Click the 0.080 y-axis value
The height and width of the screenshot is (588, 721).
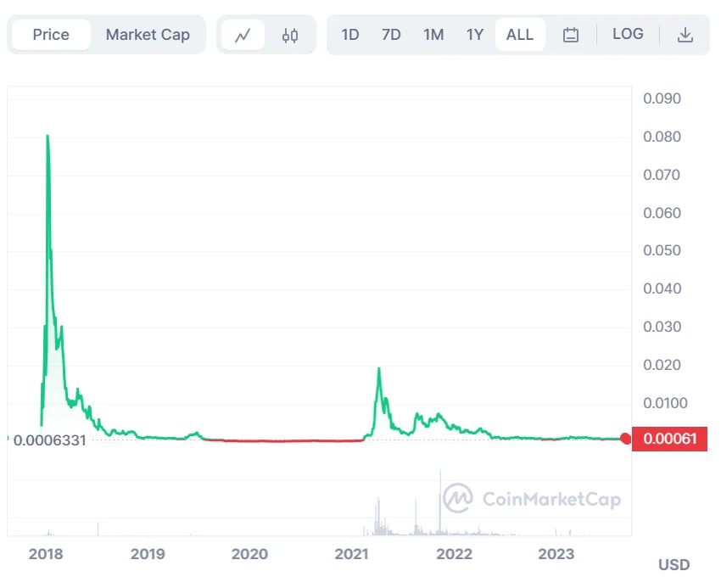click(662, 137)
